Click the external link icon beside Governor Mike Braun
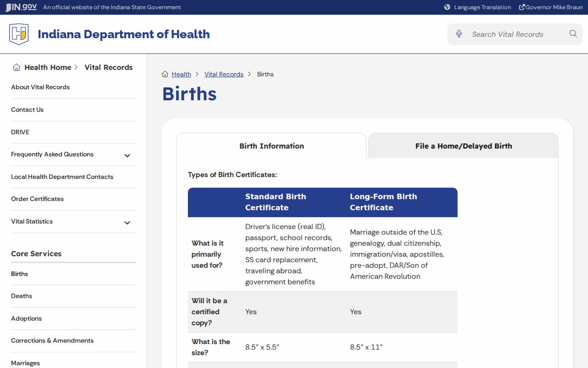Viewport: 588px width, 368px height. click(522, 7)
